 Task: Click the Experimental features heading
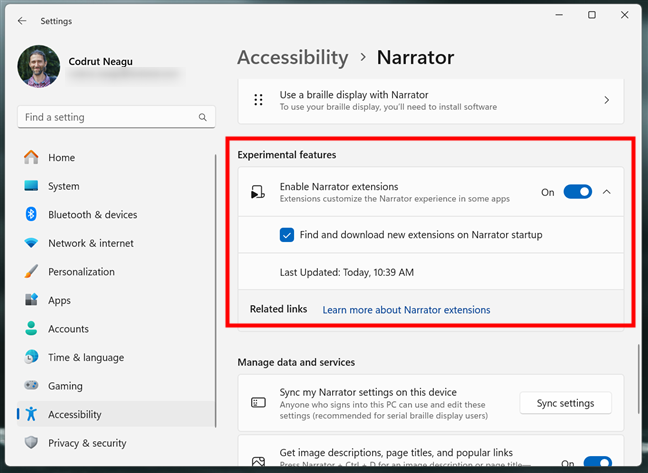click(x=287, y=154)
